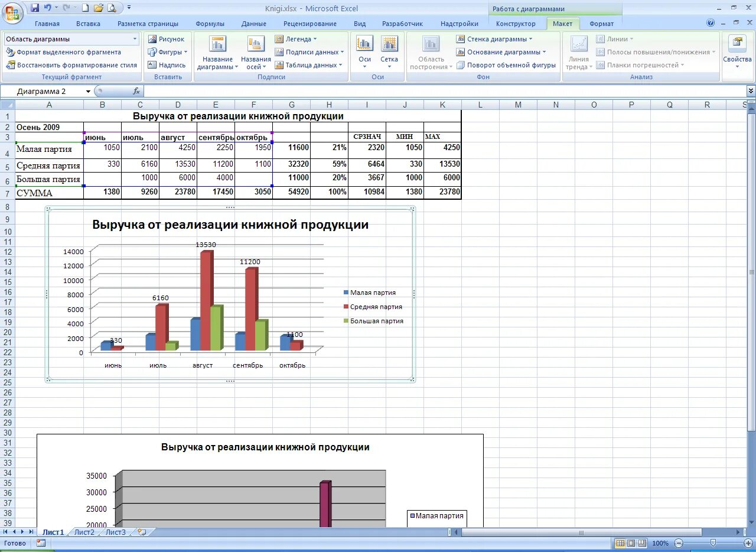Click the Select All corner of the grid
Image resolution: width=756 pixels, height=552 pixels.
pos(7,105)
